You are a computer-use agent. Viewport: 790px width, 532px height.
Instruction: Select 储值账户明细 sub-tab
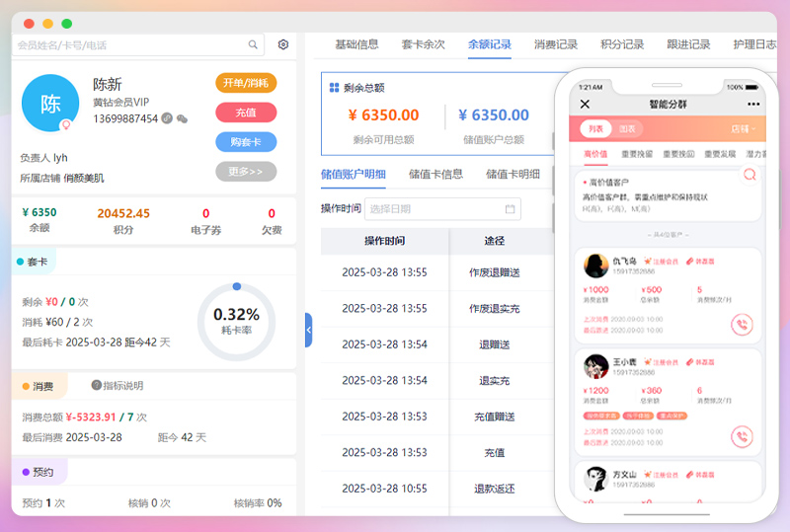354,175
